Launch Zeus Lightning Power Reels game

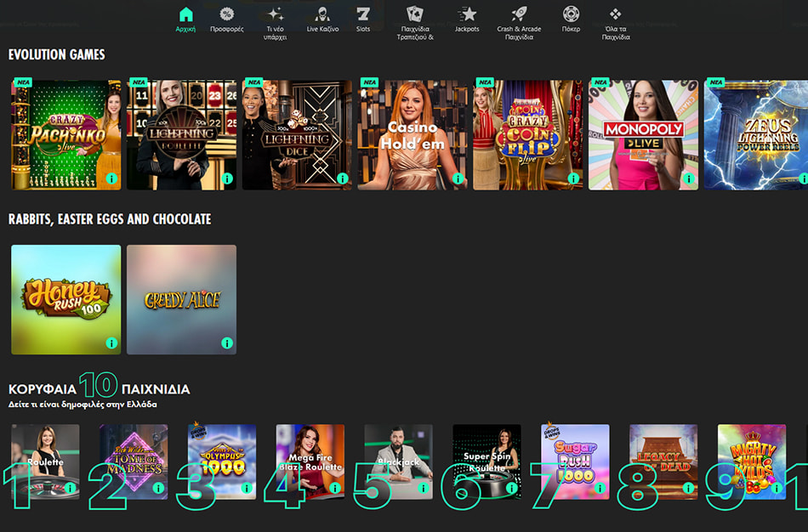pos(756,135)
